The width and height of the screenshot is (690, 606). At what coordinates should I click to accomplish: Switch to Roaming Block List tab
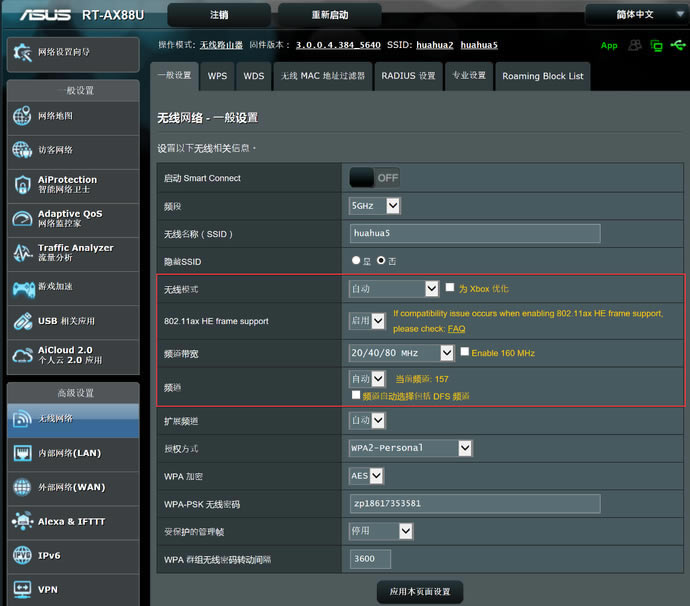[x=542, y=76]
